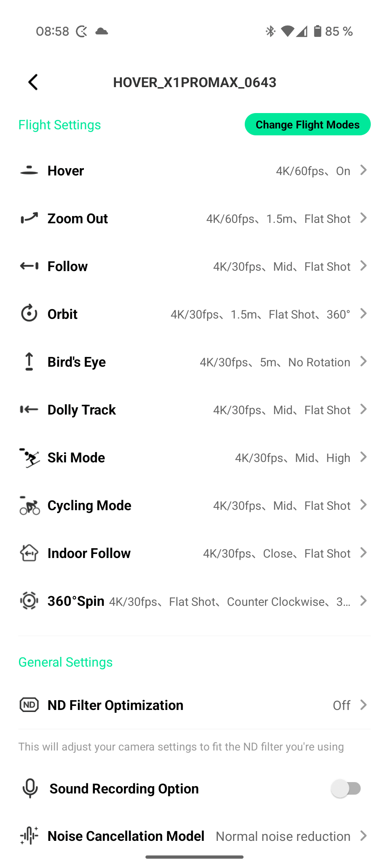Tap the Zoom Out mode icon
This screenshot has height=868, width=389.
pyautogui.click(x=29, y=218)
